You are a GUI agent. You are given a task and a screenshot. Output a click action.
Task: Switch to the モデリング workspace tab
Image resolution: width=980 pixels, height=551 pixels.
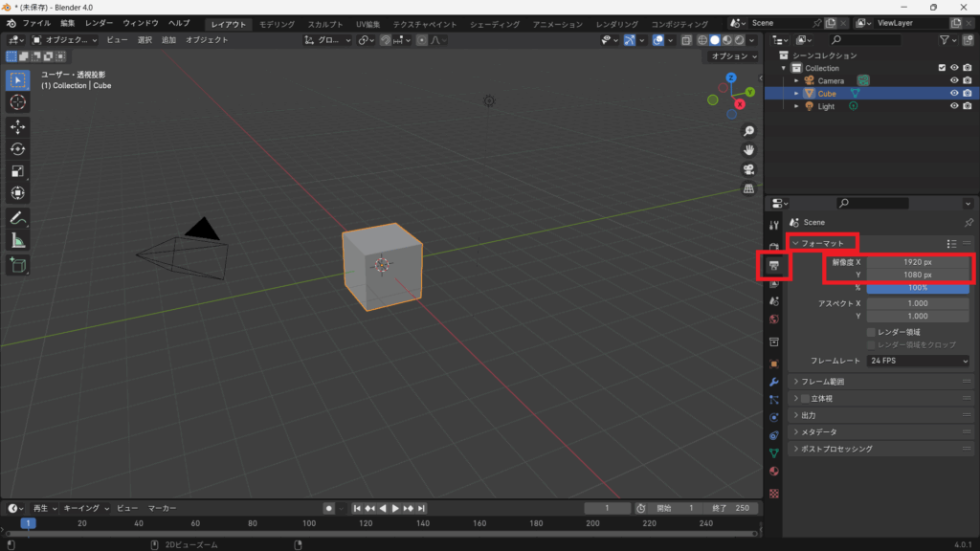pyautogui.click(x=277, y=24)
